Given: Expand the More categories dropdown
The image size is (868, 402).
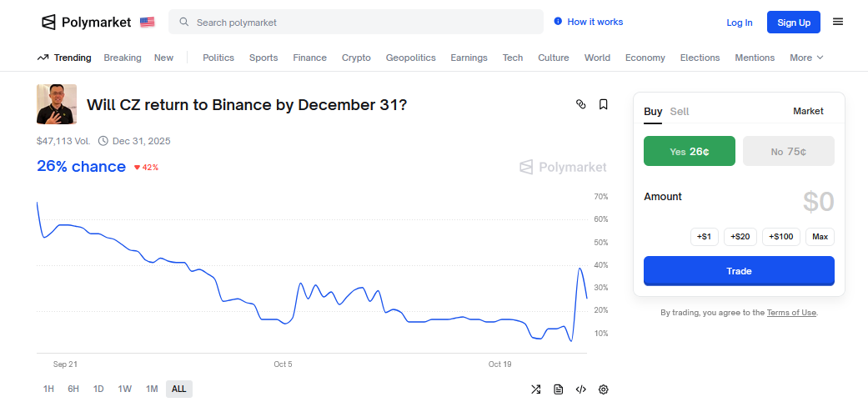Looking at the screenshot, I should (805, 58).
